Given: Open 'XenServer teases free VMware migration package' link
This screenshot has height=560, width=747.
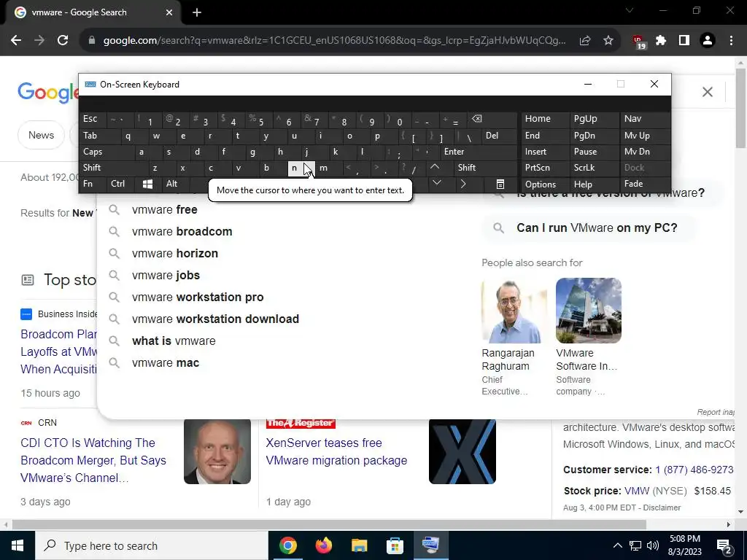Looking at the screenshot, I should pos(336,451).
